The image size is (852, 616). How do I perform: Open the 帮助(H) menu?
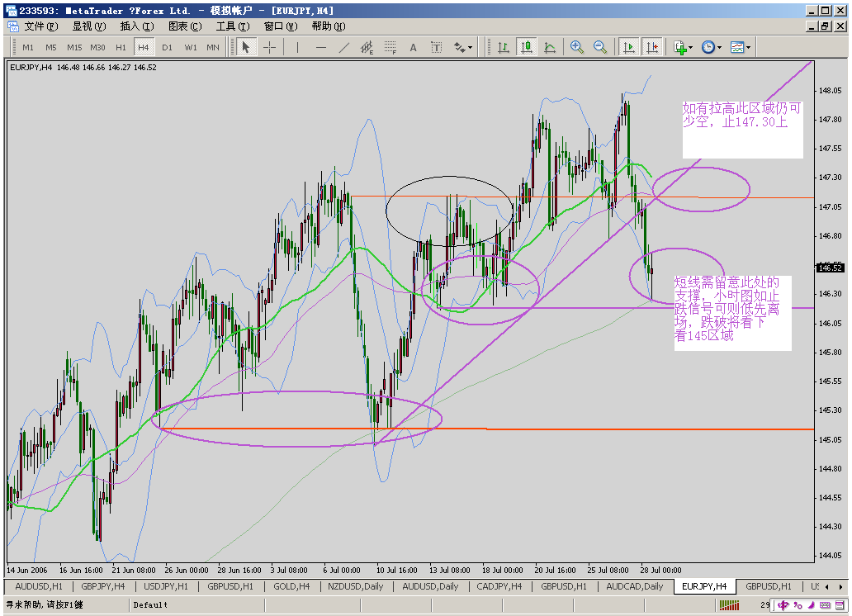click(329, 26)
